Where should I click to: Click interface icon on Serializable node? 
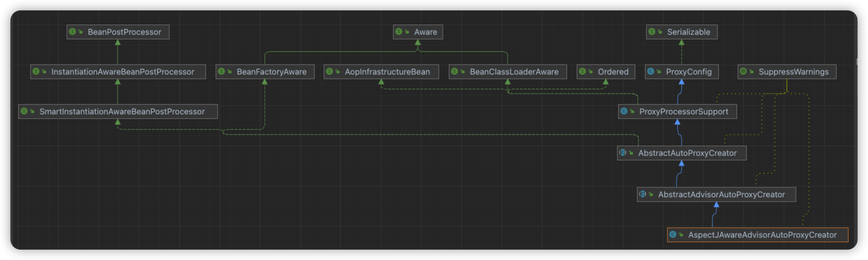coord(652,32)
